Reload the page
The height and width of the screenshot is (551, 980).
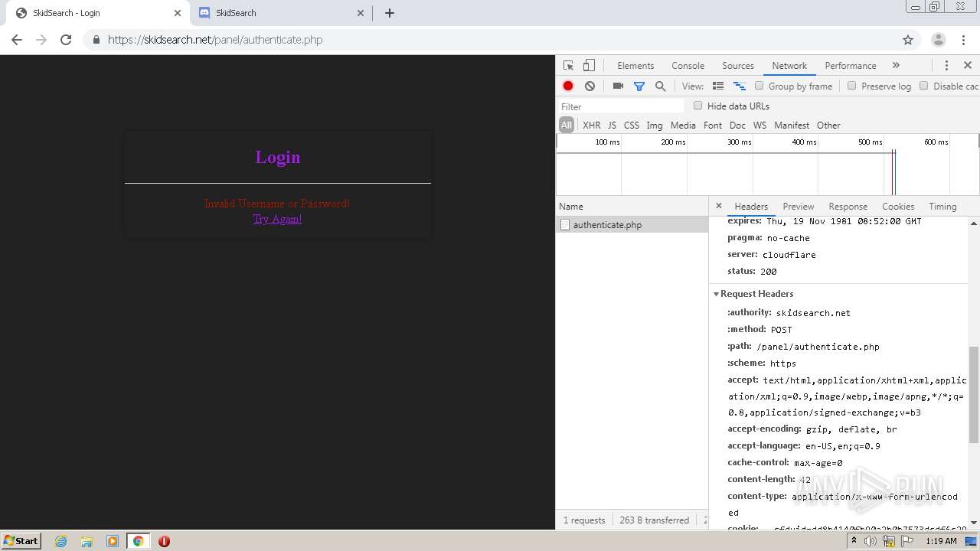tap(66, 40)
